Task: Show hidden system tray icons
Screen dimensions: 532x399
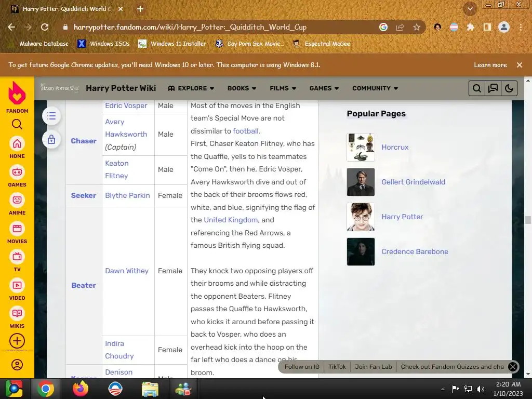Action: pos(443,389)
